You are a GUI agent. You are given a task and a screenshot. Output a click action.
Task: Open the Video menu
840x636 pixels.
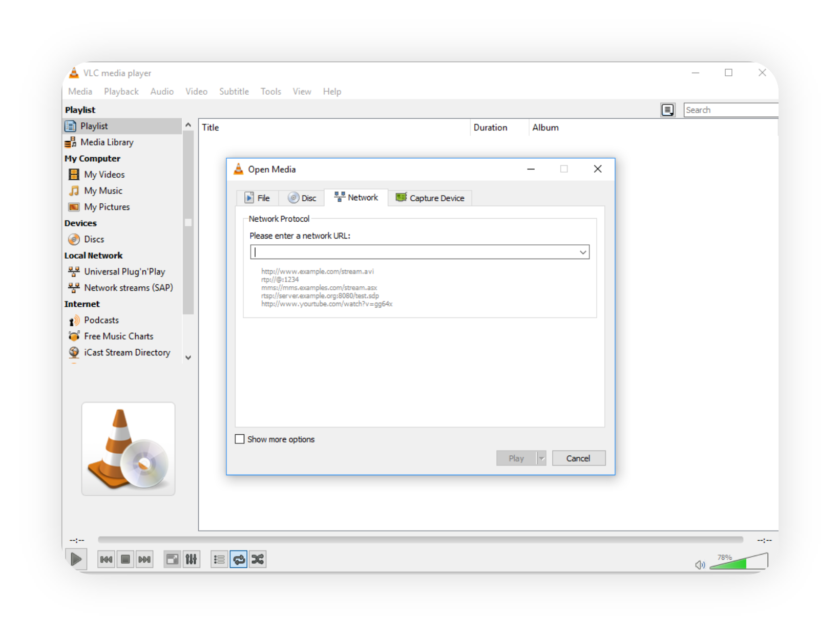pyautogui.click(x=196, y=91)
